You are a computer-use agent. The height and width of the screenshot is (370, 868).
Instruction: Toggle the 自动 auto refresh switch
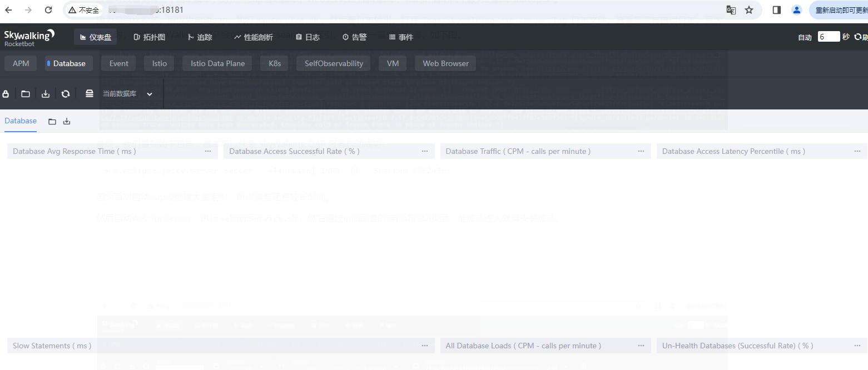pyautogui.click(x=805, y=37)
